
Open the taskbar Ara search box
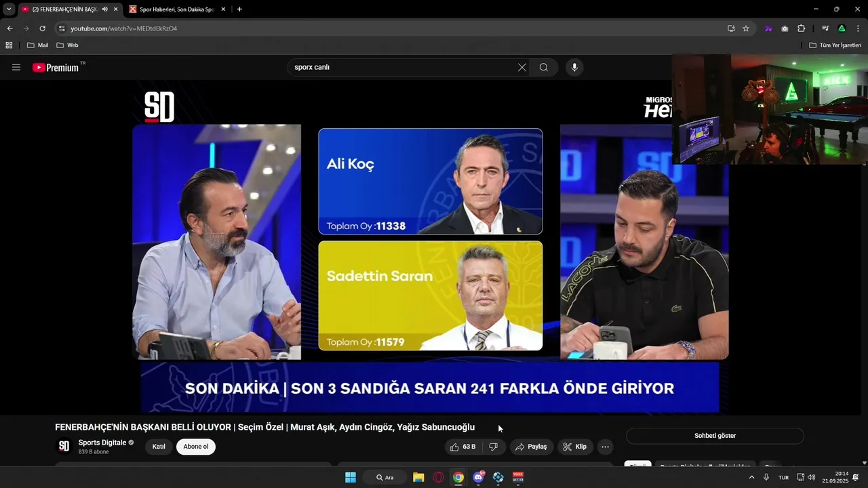384,477
